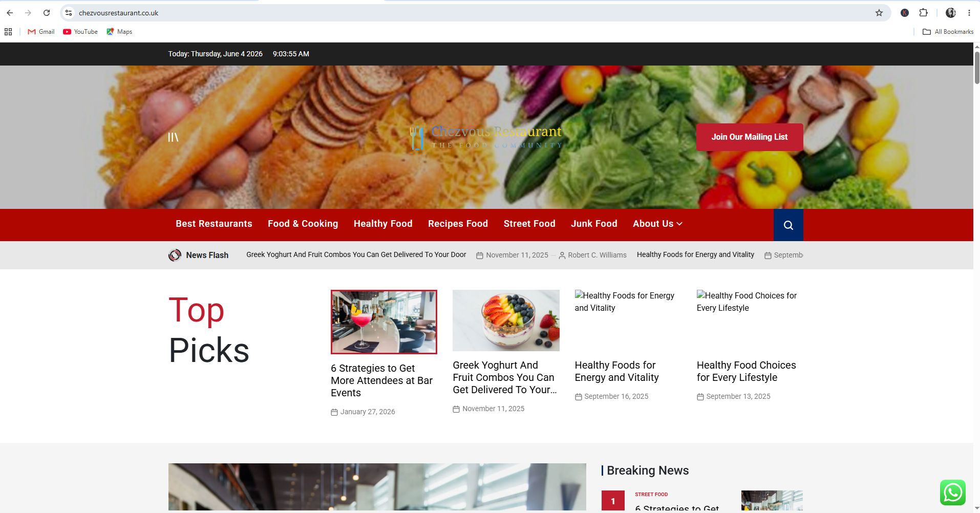
Task: Open the Food & Cooking menu item
Action: coord(303,224)
